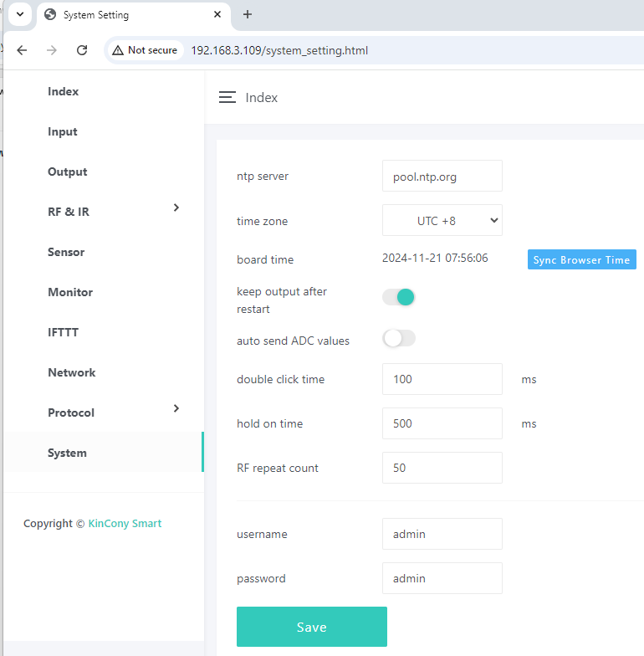Open the tab search dropdown arrow
This screenshot has height=656, width=644.
click(x=19, y=14)
